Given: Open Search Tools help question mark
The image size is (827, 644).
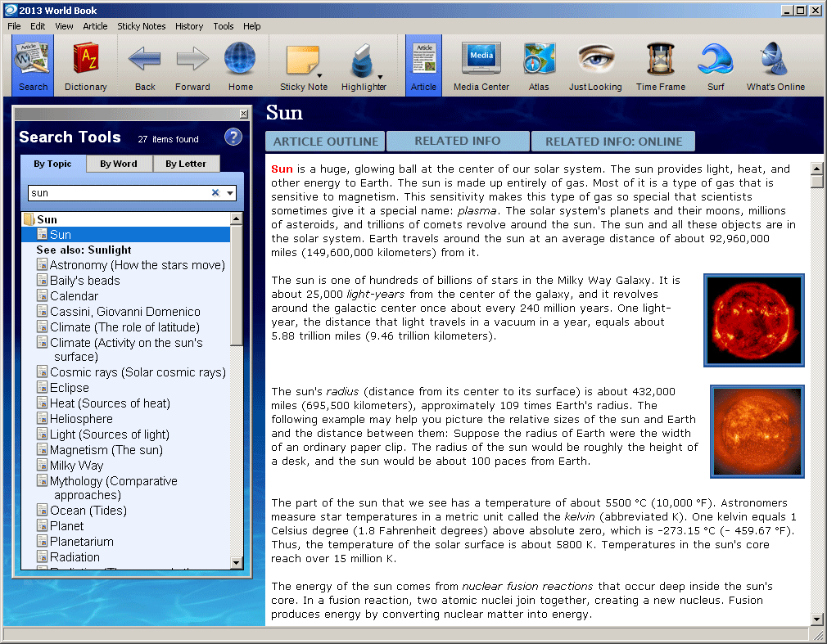Looking at the screenshot, I should coord(233,137).
